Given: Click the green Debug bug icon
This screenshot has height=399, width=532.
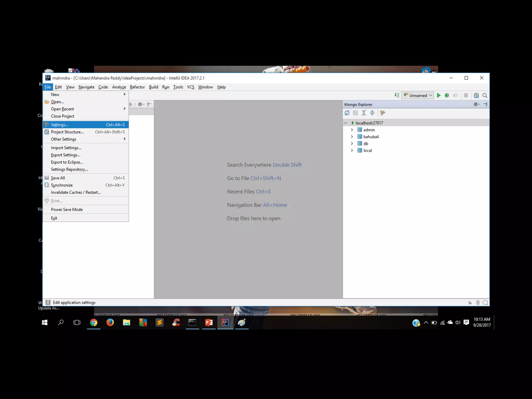Looking at the screenshot, I should point(447,95).
